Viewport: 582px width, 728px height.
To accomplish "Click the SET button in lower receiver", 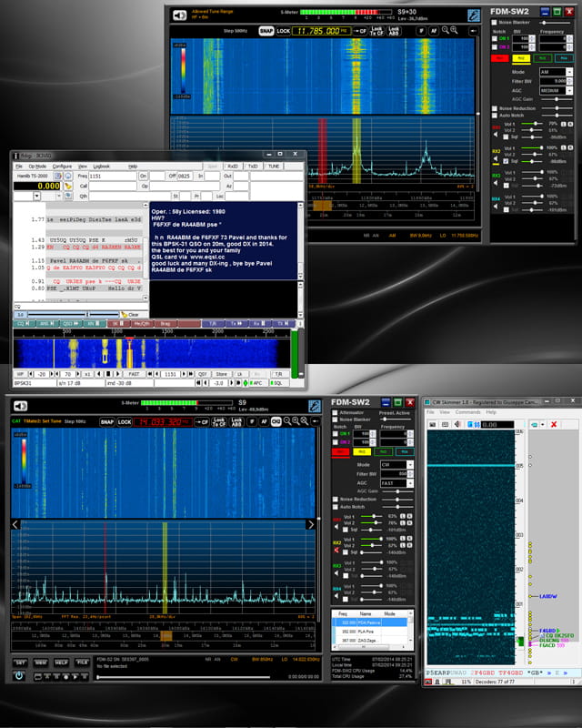I will (x=19, y=662).
